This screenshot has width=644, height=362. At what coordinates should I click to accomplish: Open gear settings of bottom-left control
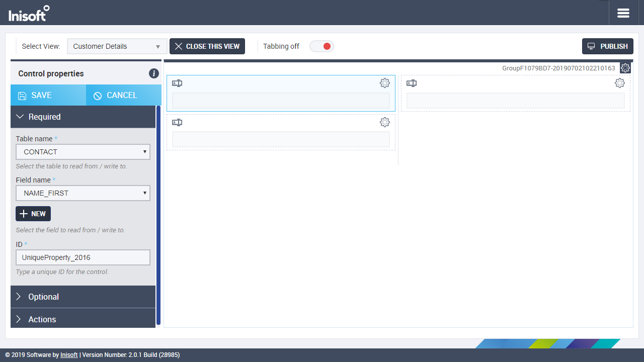pos(385,122)
